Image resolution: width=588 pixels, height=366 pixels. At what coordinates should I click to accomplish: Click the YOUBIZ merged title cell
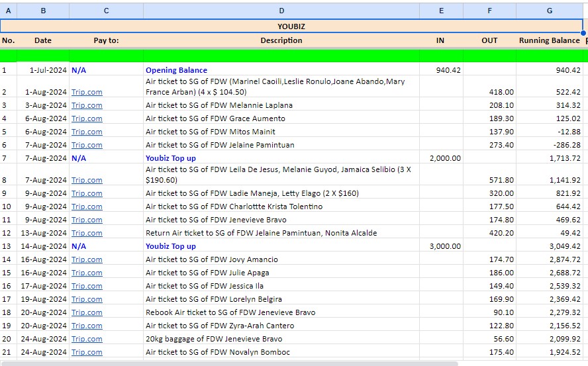pyautogui.click(x=291, y=26)
